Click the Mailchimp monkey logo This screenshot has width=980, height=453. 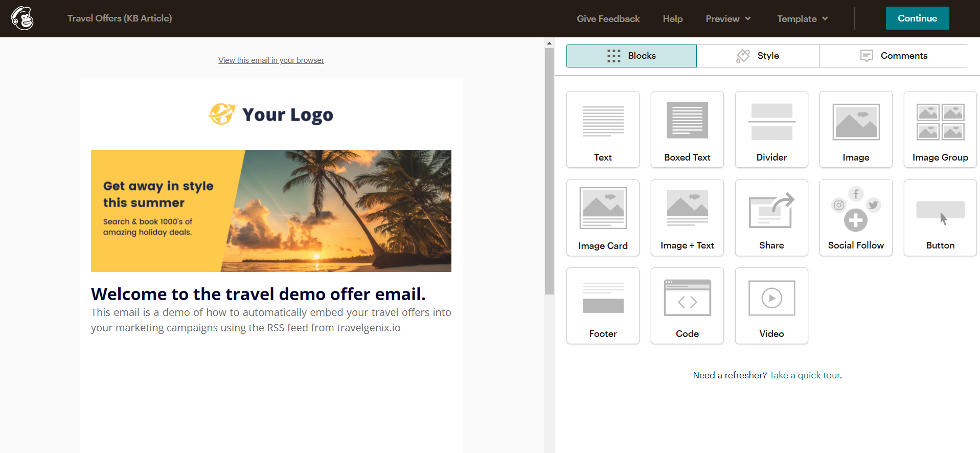22,18
